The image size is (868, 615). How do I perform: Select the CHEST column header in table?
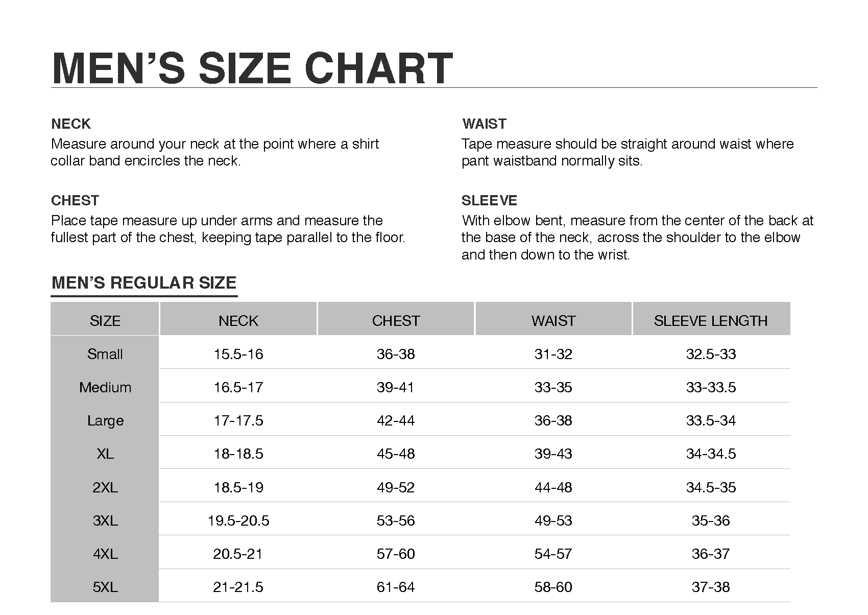pos(396,321)
